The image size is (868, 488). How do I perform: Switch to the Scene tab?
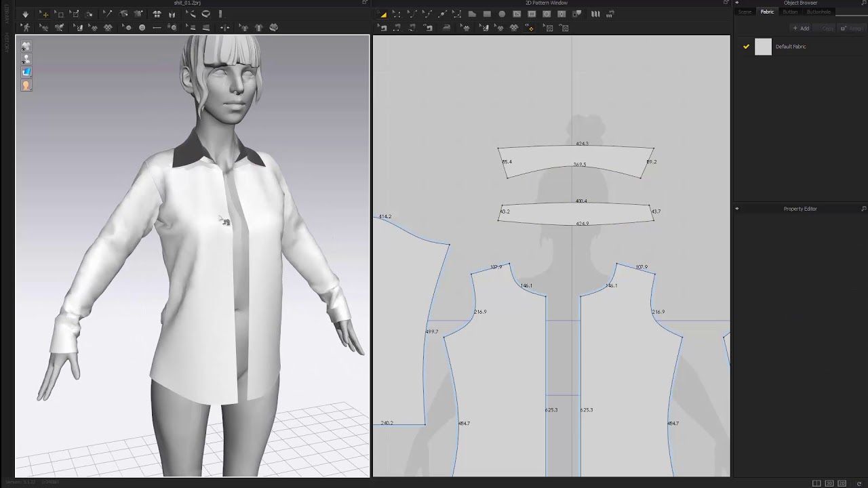click(x=745, y=12)
